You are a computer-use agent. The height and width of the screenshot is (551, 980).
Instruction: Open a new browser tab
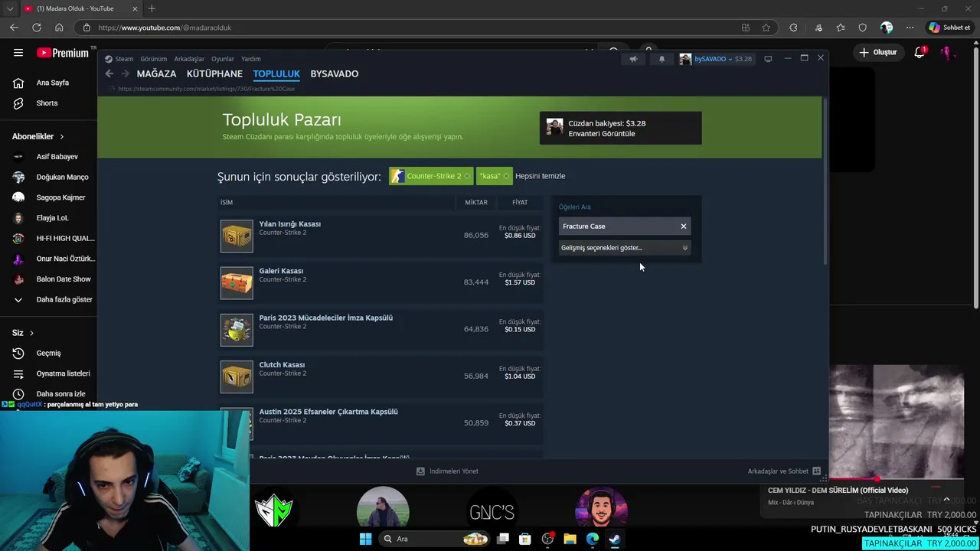(x=152, y=8)
